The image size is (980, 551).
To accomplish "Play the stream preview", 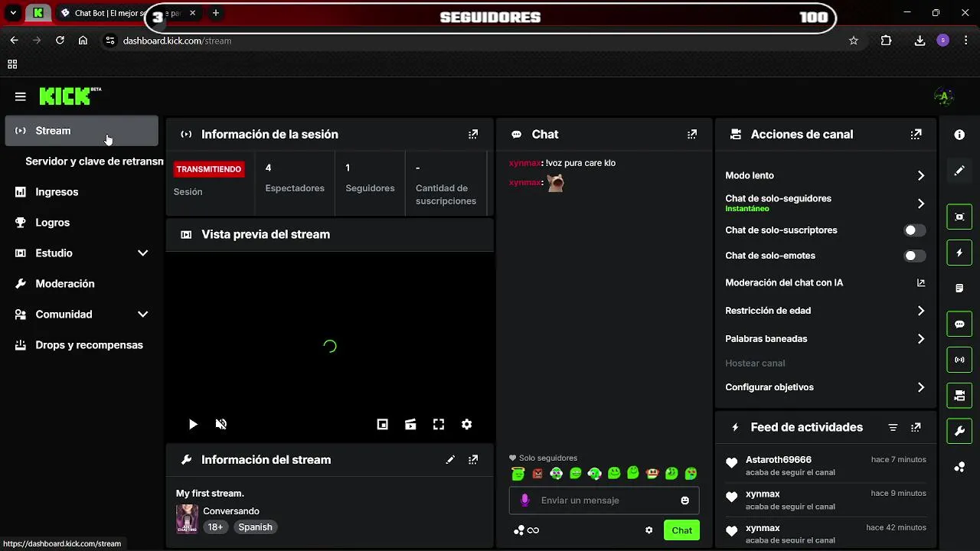I will 193,424.
